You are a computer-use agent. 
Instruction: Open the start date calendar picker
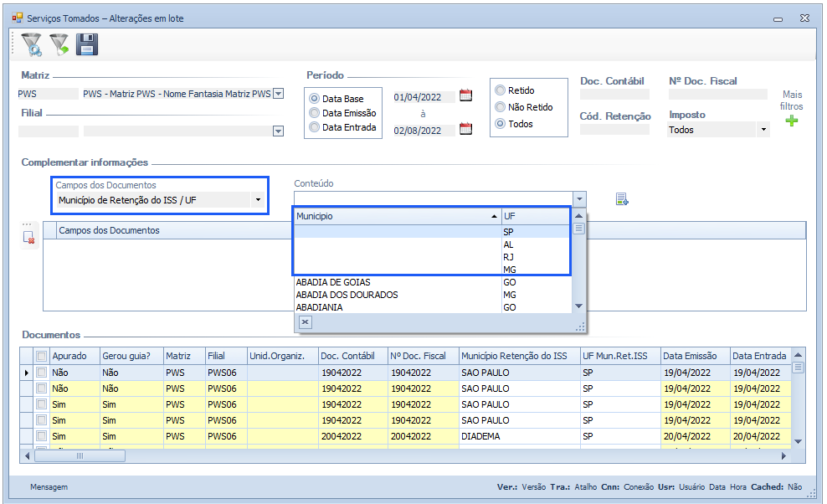click(x=466, y=95)
